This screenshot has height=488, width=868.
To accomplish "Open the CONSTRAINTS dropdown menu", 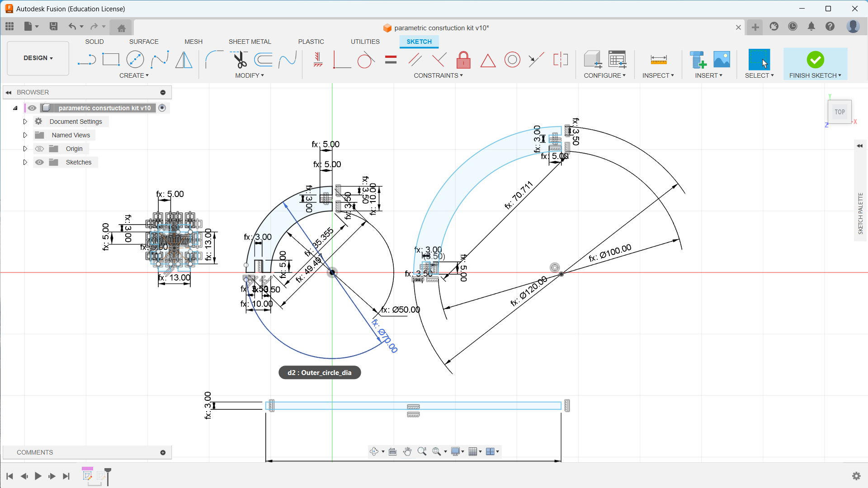I will (x=438, y=75).
